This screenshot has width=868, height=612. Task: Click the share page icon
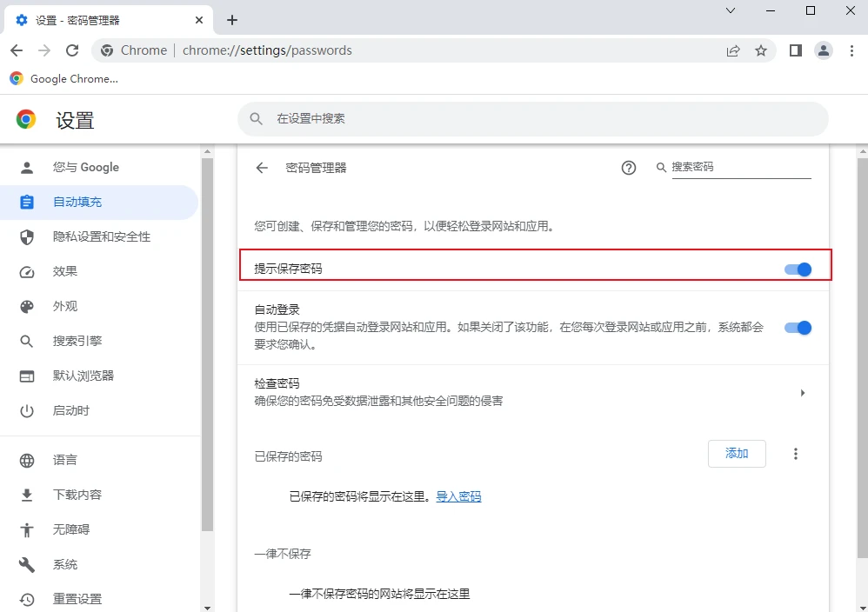click(x=733, y=50)
